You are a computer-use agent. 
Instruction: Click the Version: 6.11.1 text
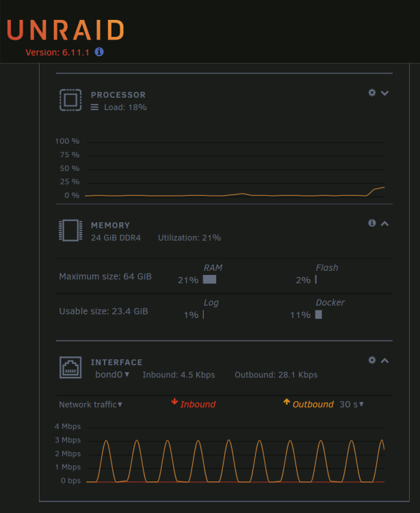pos(57,53)
